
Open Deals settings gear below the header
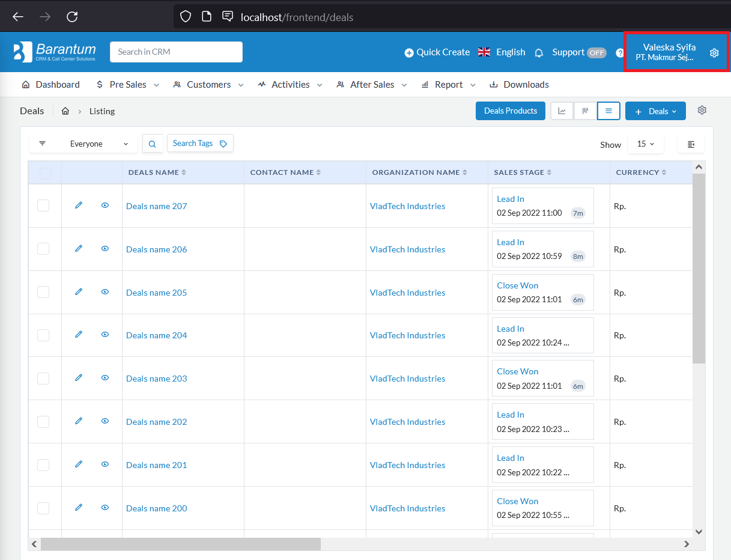coord(702,111)
